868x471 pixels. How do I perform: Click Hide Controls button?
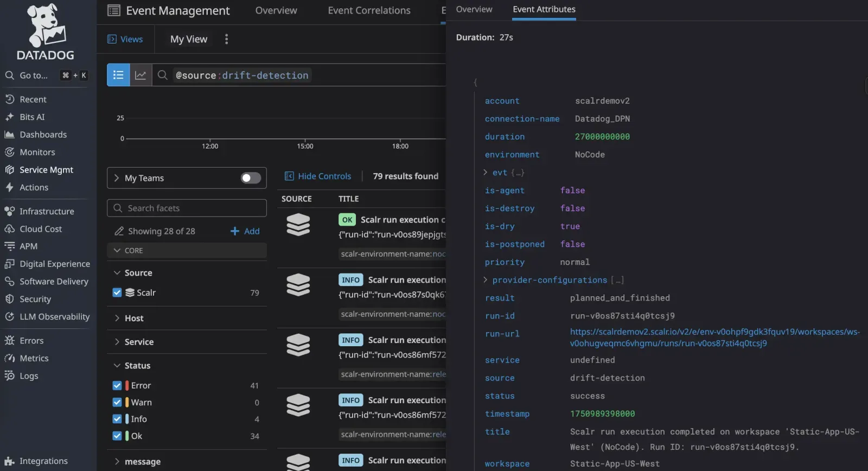[318, 176]
